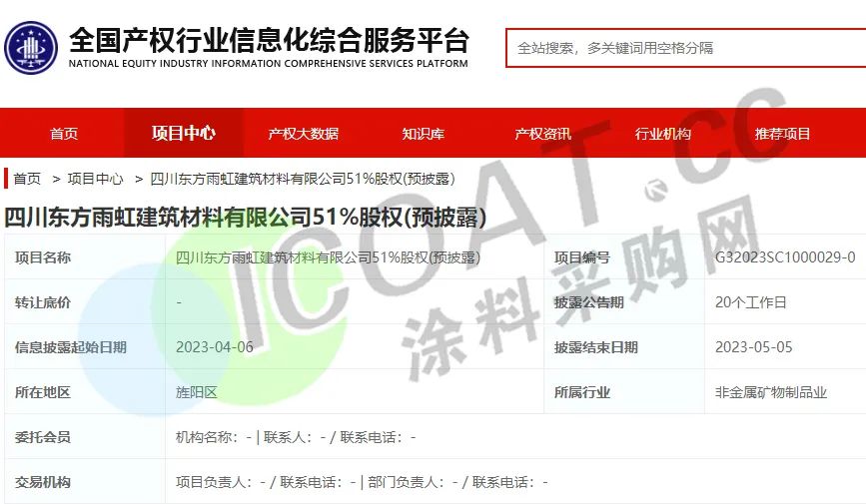Image resolution: width=866 pixels, height=504 pixels.
Task: Open the 首页 navigation tab
Action: 64,134
